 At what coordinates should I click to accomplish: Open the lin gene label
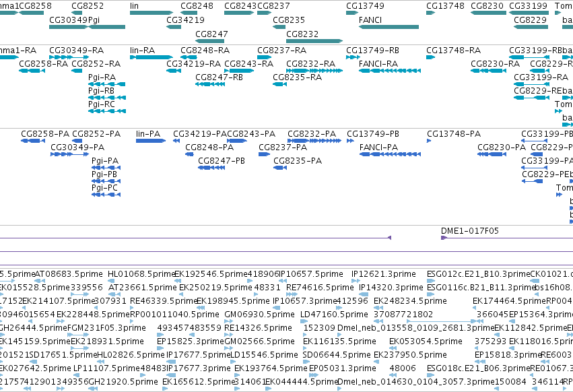pyautogui.click(x=134, y=6)
